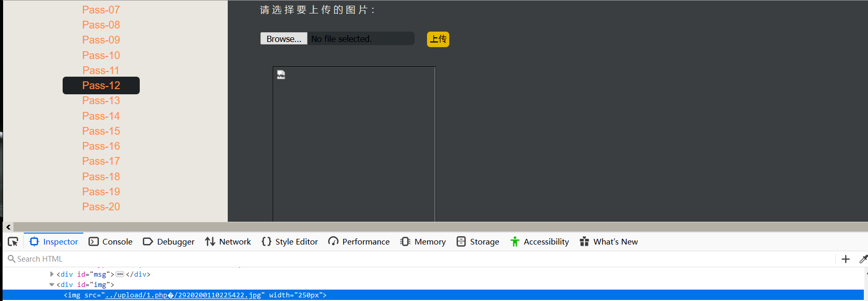Open the Pass-16 link
The height and width of the screenshot is (301, 868).
click(101, 146)
